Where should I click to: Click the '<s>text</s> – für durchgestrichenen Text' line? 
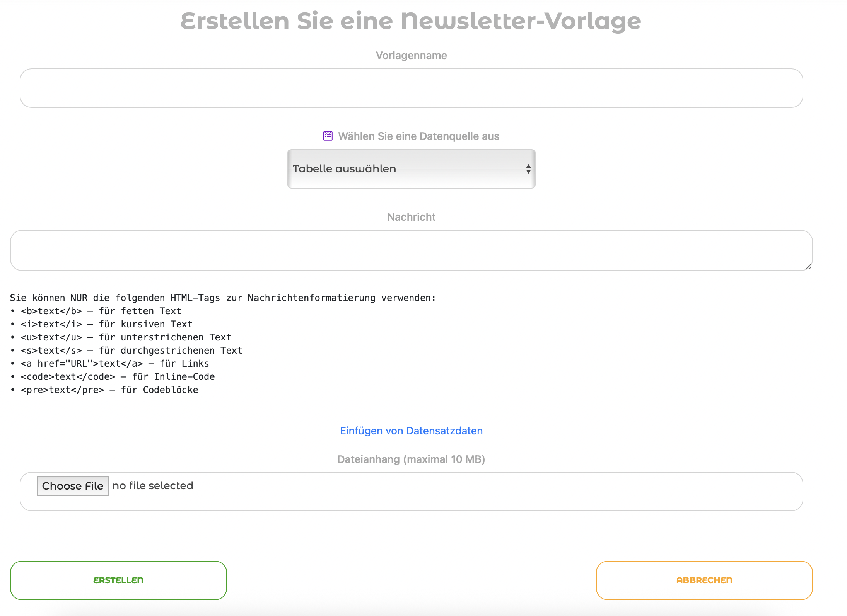pos(126,351)
